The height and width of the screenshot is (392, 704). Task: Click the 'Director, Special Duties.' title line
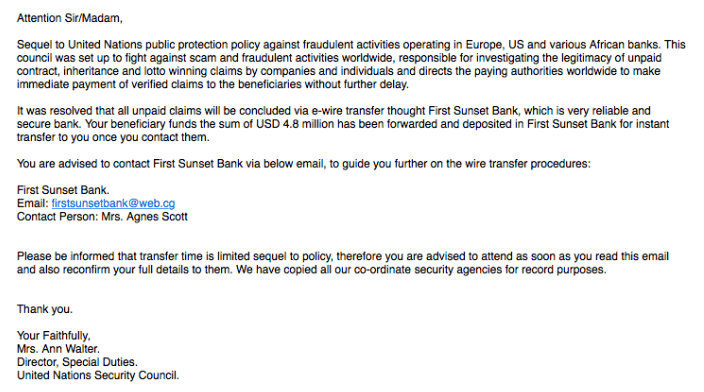click(x=77, y=362)
